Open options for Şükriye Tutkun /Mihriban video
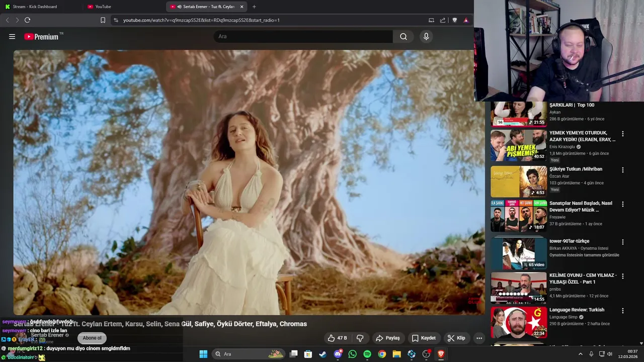The image size is (644, 362). pyautogui.click(x=623, y=170)
